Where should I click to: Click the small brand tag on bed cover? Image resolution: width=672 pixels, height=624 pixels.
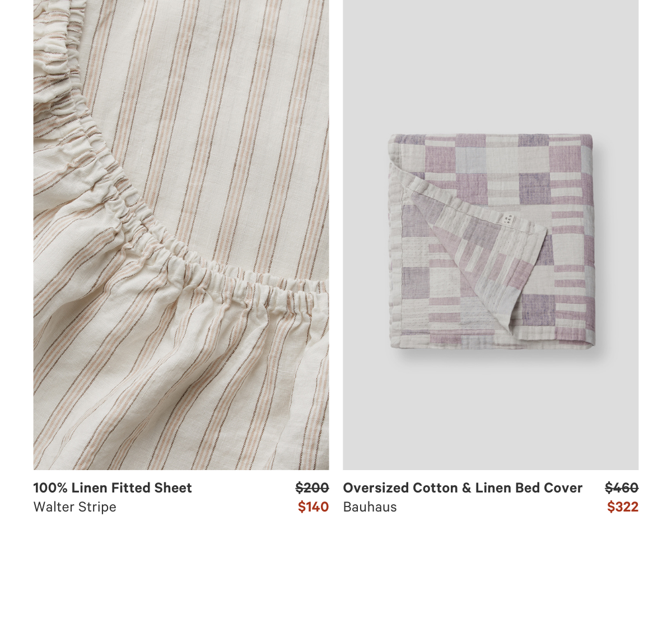[x=508, y=219]
